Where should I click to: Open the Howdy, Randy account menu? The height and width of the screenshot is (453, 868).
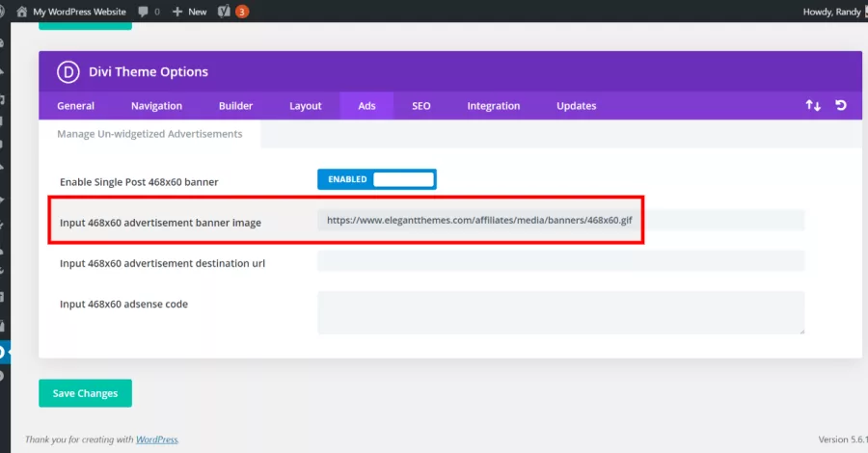831,12
